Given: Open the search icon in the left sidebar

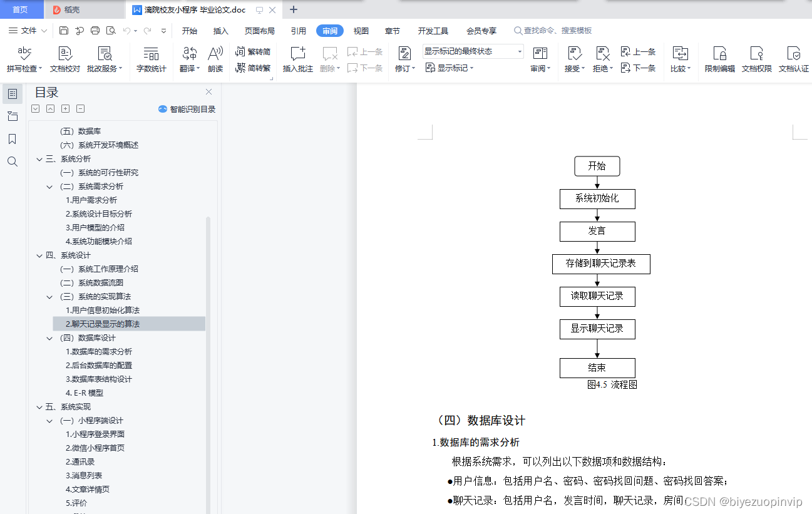Looking at the screenshot, I should (x=12, y=162).
